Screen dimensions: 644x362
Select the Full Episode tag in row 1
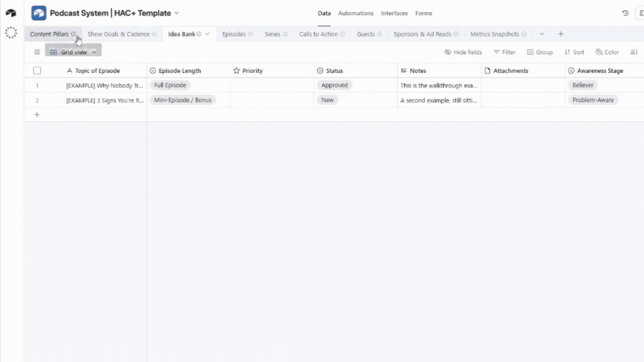(170, 85)
